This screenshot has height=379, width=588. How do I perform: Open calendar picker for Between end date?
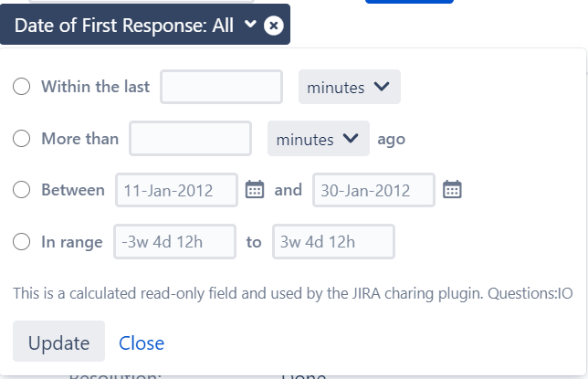[x=452, y=189]
